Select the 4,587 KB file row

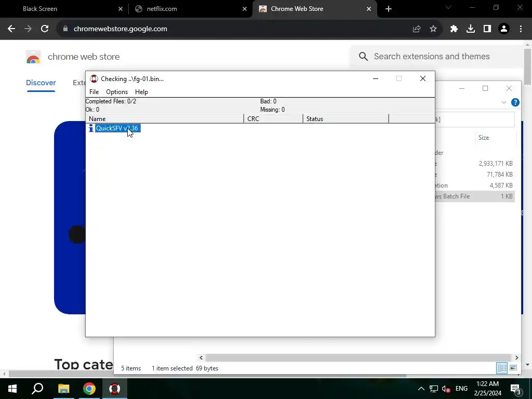coord(475,185)
